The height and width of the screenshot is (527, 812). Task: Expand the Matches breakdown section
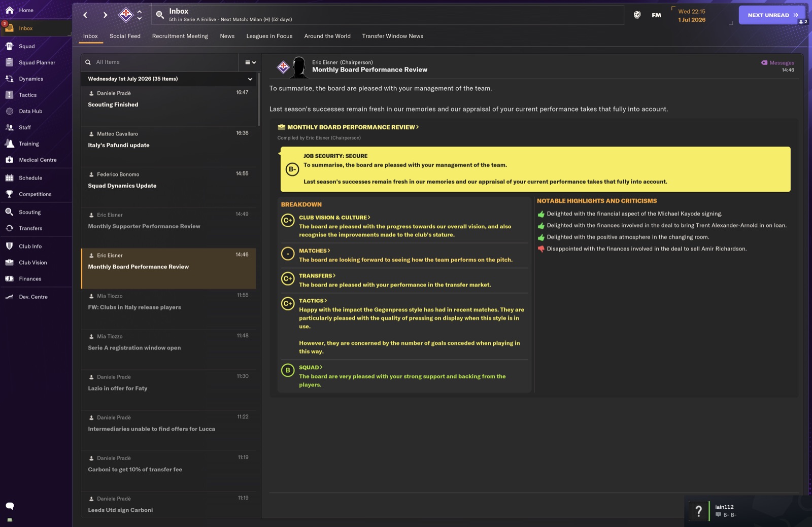click(315, 251)
